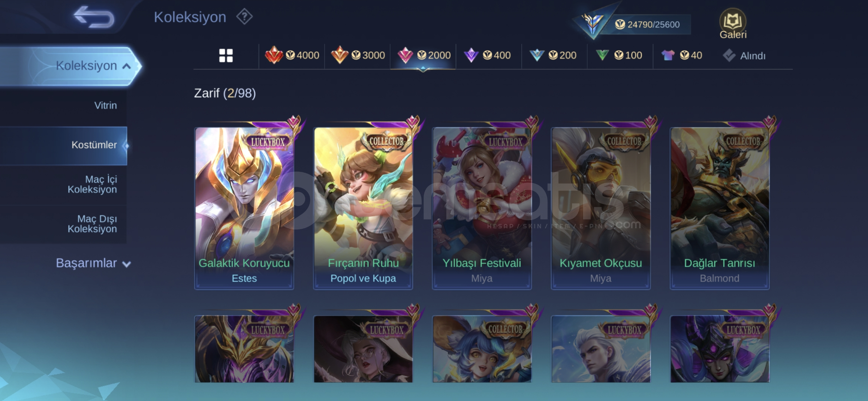The image size is (868, 401).
Task: Open the Koleksiyon help question-mark icon
Action: point(244,17)
